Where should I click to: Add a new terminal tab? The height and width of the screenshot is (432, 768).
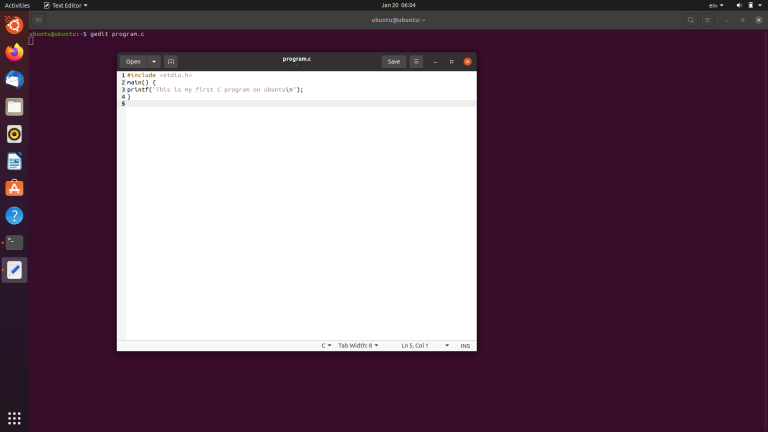click(38, 20)
